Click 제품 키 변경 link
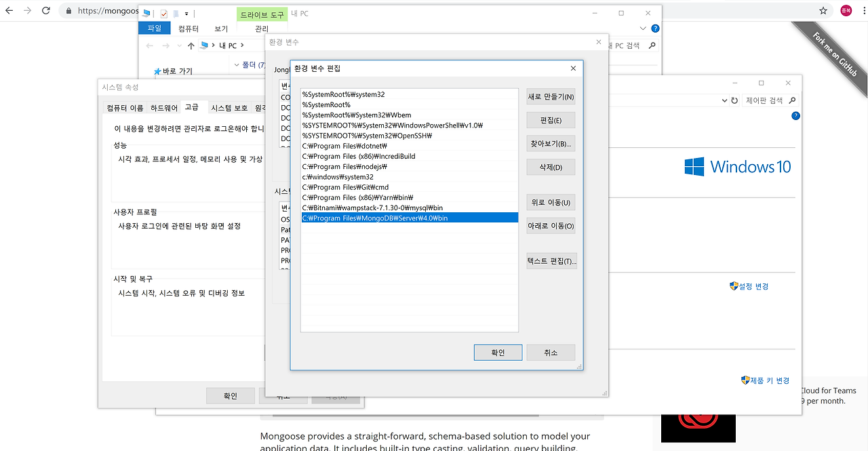Image resolution: width=868 pixels, height=451 pixels. pos(769,380)
